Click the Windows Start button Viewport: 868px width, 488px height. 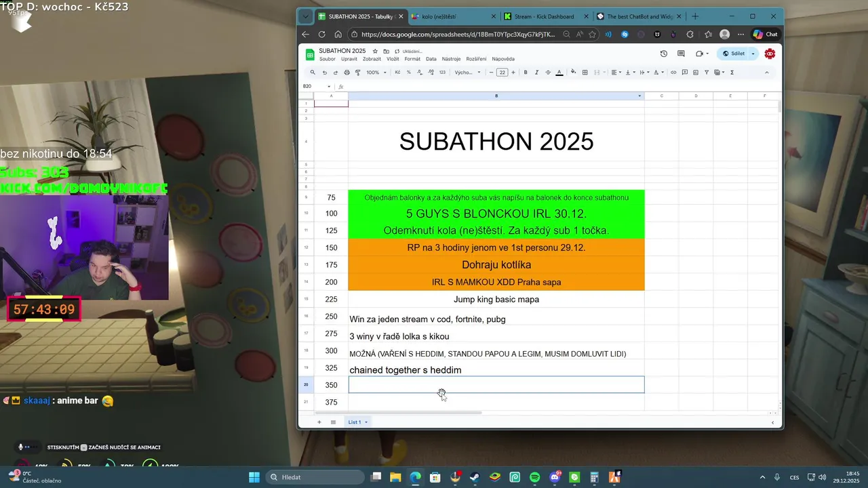pyautogui.click(x=254, y=477)
